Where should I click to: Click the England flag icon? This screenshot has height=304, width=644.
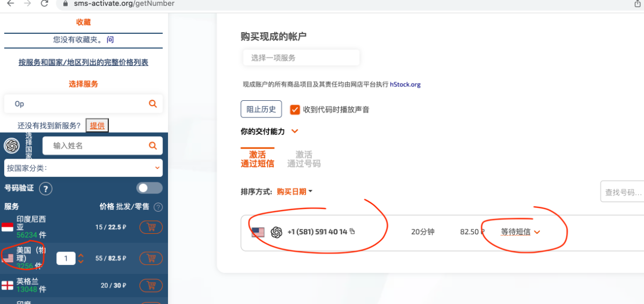click(x=8, y=285)
